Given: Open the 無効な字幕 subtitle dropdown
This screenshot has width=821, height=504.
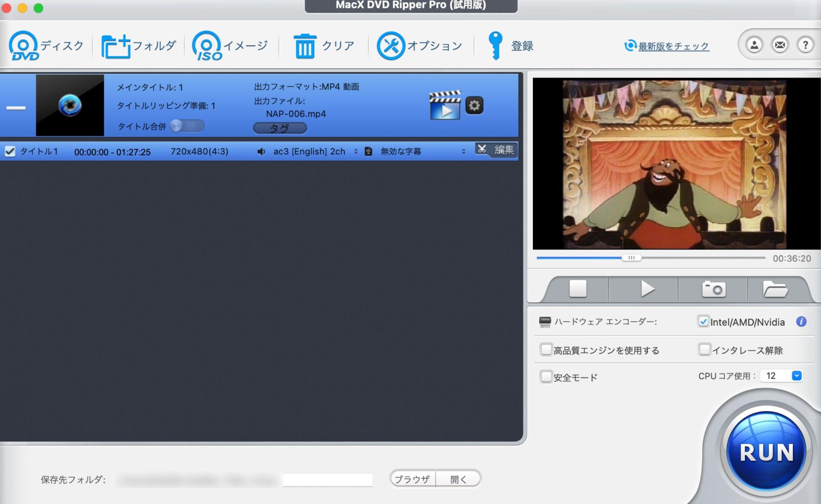Looking at the screenshot, I should click(x=423, y=152).
